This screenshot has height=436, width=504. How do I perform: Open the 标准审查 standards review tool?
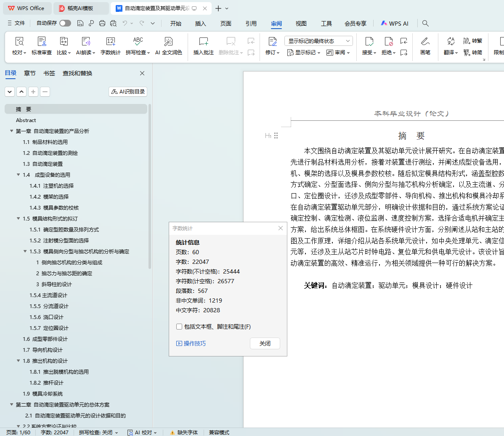(x=42, y=42)
